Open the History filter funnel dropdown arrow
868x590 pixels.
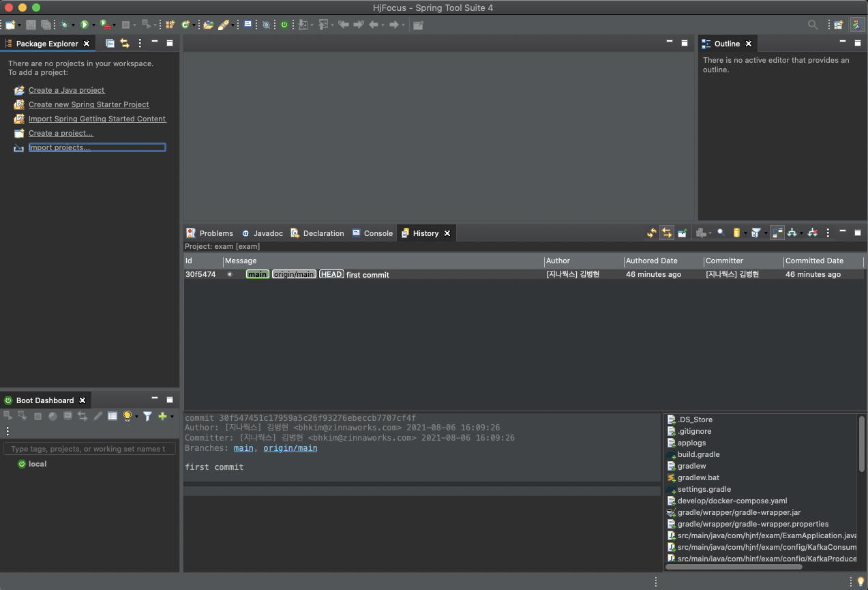click(766, 233)
